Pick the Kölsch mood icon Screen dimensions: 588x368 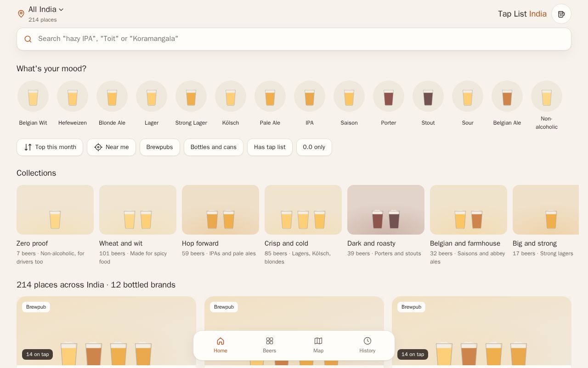(231, 96)
